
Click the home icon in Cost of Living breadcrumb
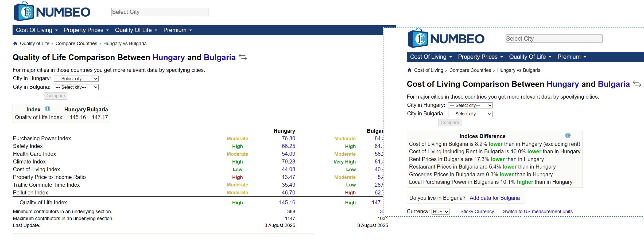pyautogui.click(x=409, y=70)
